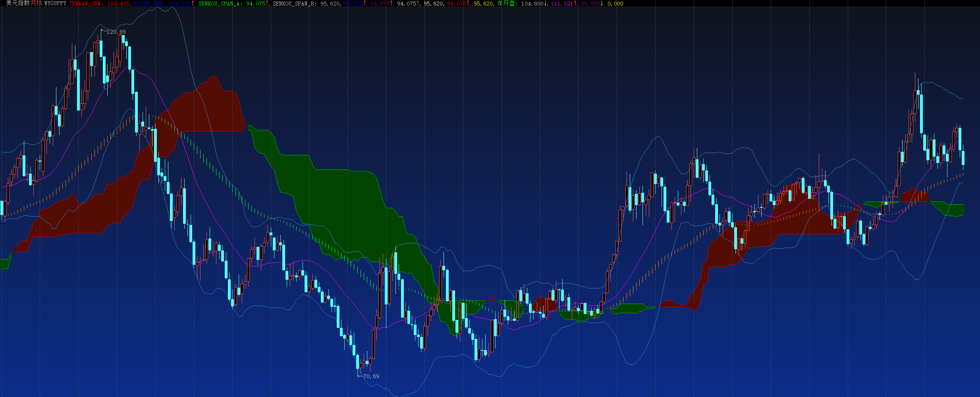The height and width of the screenshot is (397, 980).
Task: Click the red TENKAN_SEN value label
Action: [99, 4]
